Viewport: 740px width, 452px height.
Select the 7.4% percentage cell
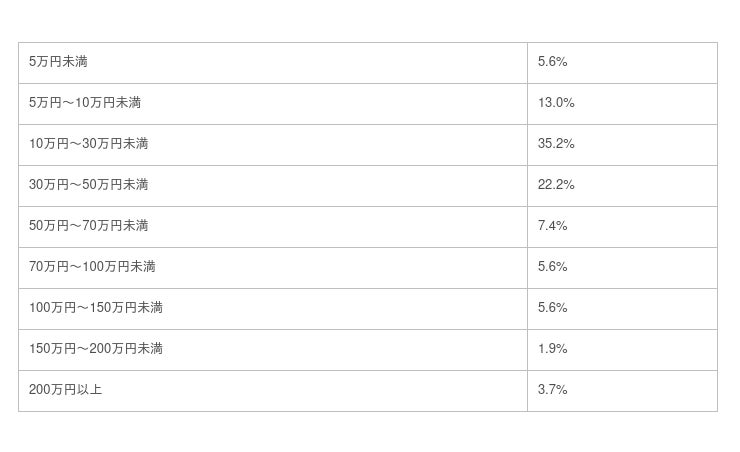pos(552,226)
